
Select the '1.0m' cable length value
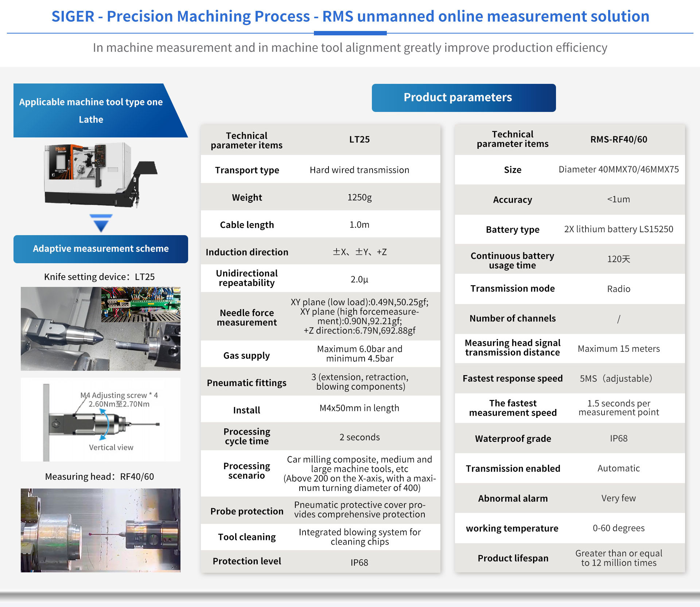tap(359, 225)
